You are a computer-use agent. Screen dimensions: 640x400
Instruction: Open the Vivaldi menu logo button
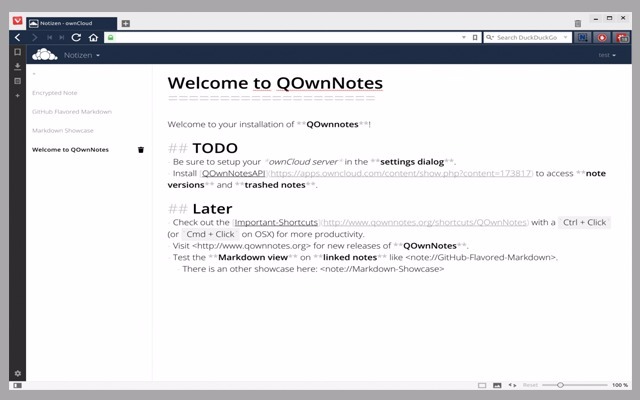pyautogui.click(x=17, y=20)
